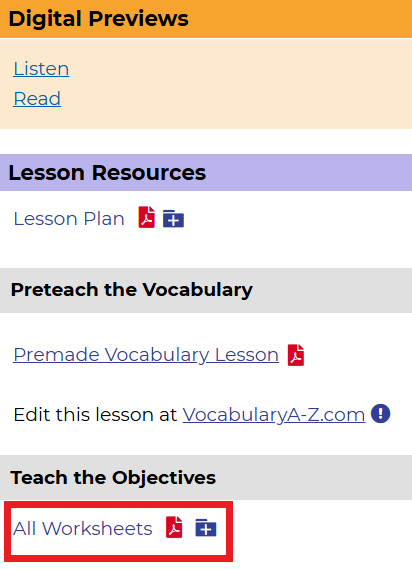Click the Digital Previews orange header
The image size is (412, 569).
[206, 19]
